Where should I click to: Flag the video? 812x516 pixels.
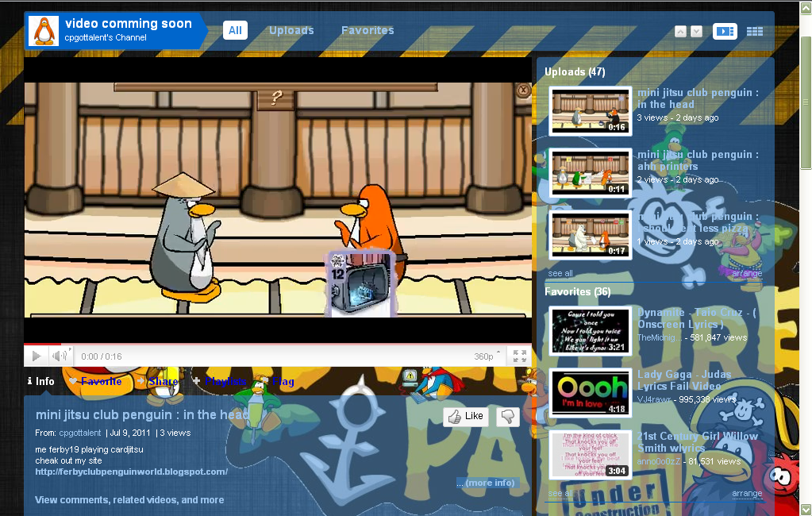click(278, 381)
